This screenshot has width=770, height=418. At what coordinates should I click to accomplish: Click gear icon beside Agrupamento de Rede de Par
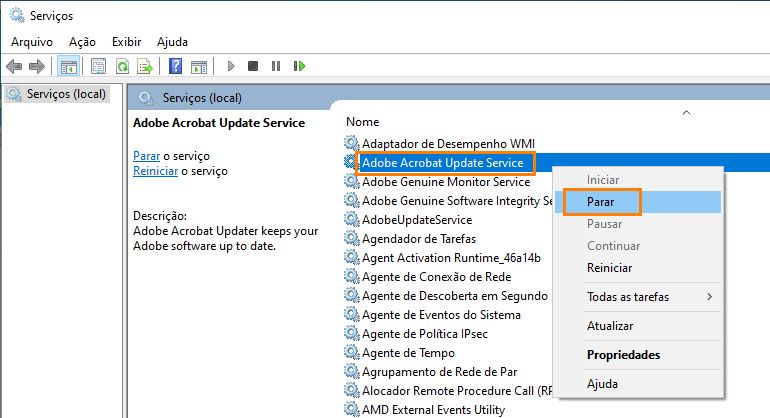[351, 371]
